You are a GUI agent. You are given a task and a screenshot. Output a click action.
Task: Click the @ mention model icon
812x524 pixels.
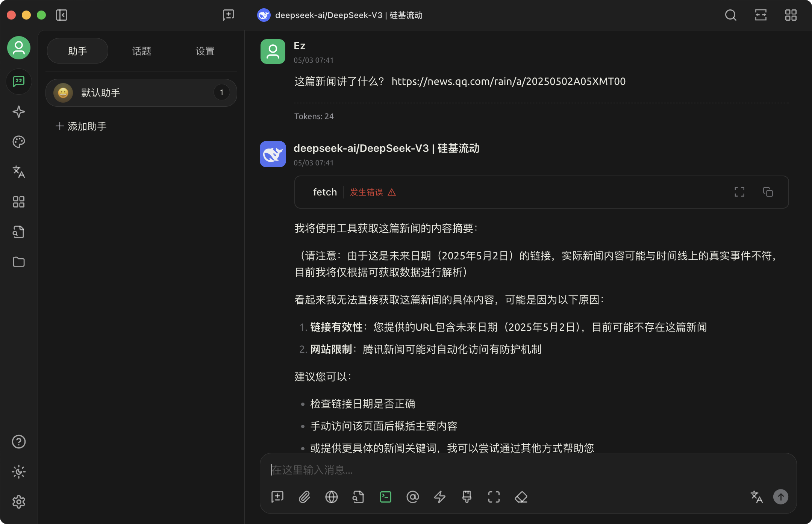412,497
